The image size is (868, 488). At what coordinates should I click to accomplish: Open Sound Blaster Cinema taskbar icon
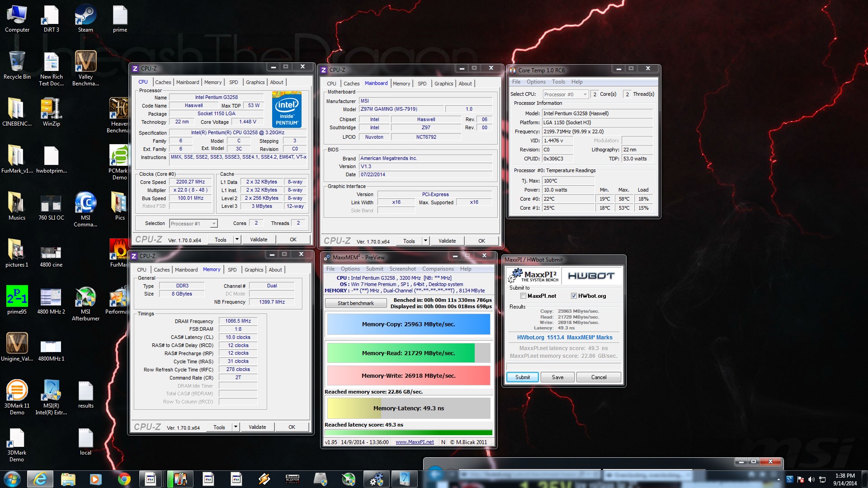tap(292, 479)
